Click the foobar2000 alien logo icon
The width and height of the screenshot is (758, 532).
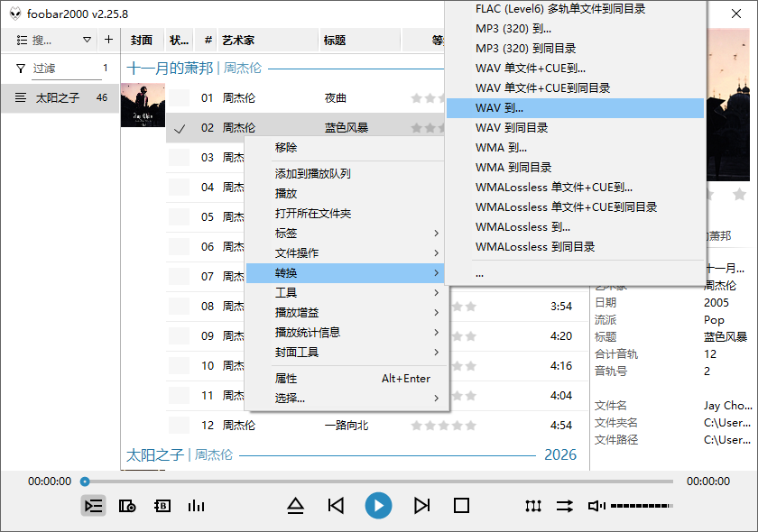pyautogui.click(x=15, y=14)
